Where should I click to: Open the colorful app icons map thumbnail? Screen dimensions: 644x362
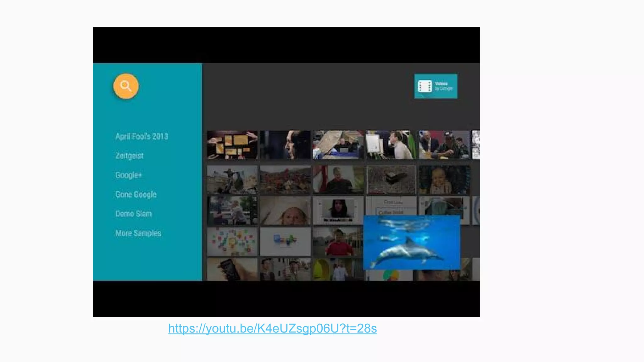pyautogui.click(x=232, y=242)
